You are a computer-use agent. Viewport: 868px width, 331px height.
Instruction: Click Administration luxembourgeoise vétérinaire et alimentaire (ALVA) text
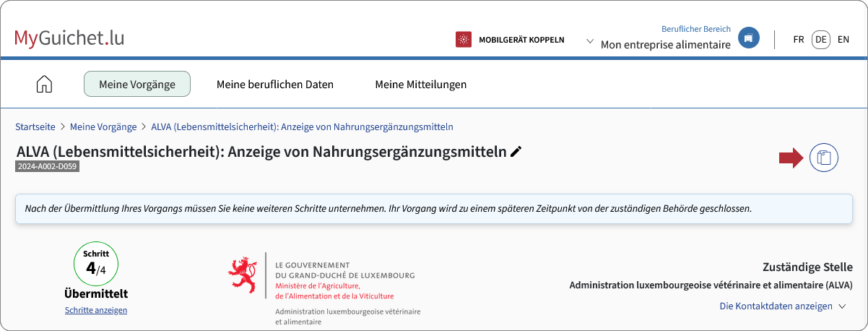[711, 285]
